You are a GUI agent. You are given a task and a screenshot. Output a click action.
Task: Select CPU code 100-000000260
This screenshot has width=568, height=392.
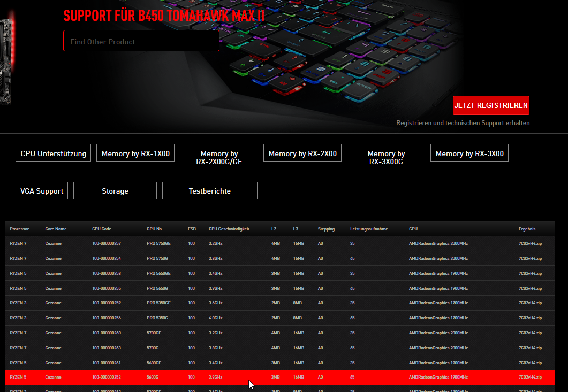[x=107, y=333]
